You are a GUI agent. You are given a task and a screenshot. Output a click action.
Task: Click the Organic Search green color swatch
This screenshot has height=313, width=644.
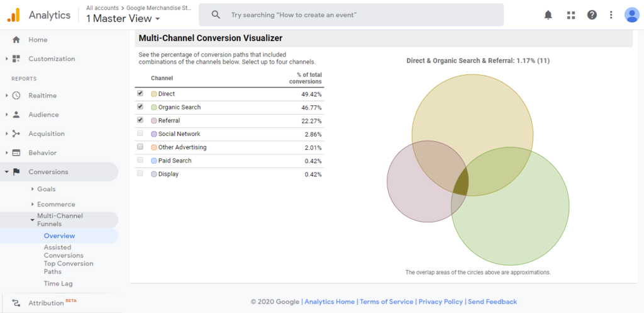point(153,107)
